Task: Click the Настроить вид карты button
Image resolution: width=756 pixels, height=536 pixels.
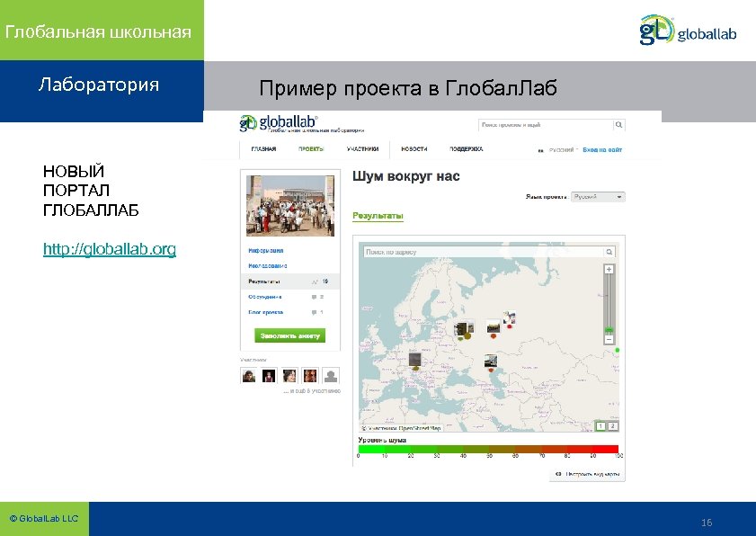Action: pyautogui.click(x=587, y=474)
